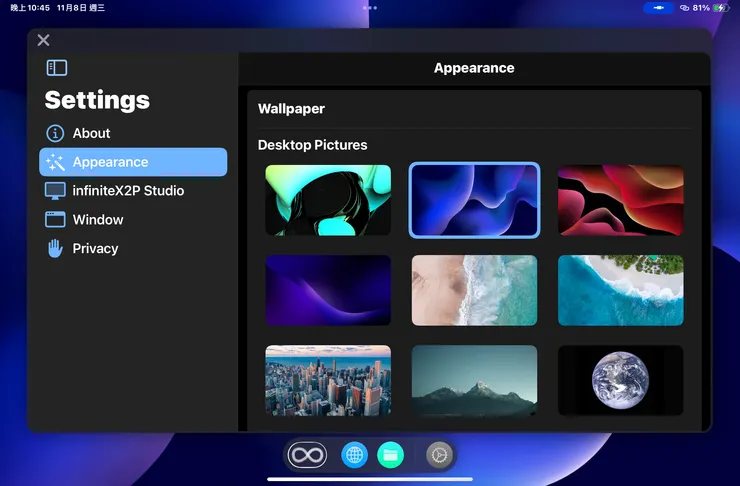Close the Settings window with X

43,40
